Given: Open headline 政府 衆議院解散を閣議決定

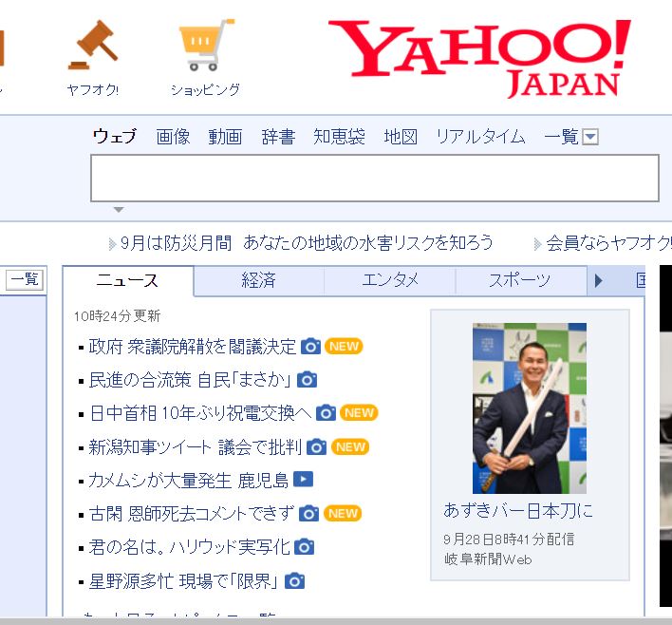Looking at the screenshot, I should (x=193, y=347).
